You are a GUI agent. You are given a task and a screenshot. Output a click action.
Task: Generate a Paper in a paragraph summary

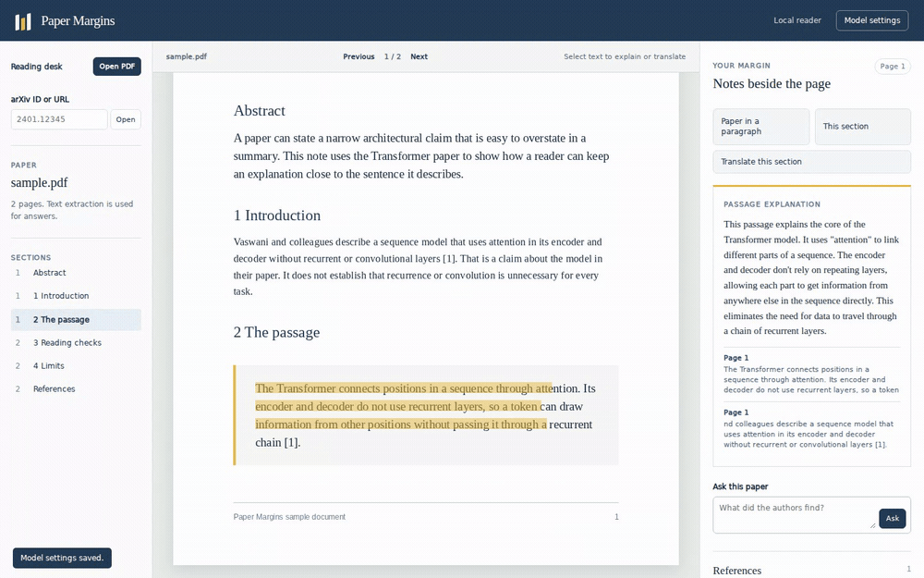[x=760, y=126]
